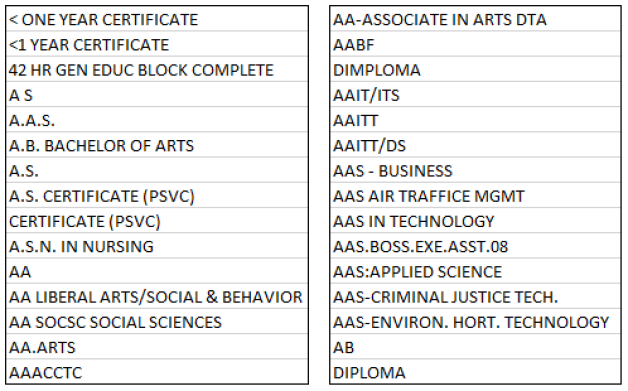
Task: Select 'AAS - BUSINESS' entry
Action: [x=475, y=170]
